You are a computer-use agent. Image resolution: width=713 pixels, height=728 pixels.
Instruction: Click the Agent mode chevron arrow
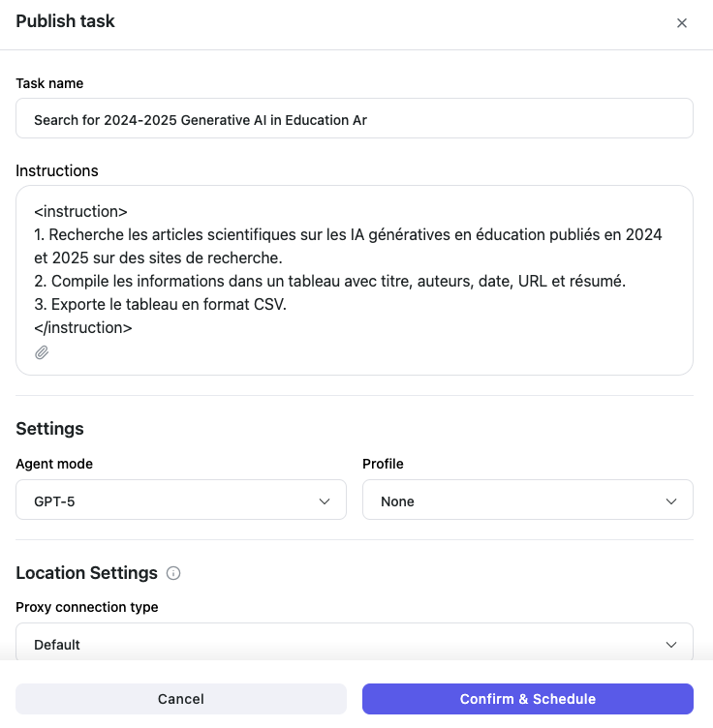325,500
